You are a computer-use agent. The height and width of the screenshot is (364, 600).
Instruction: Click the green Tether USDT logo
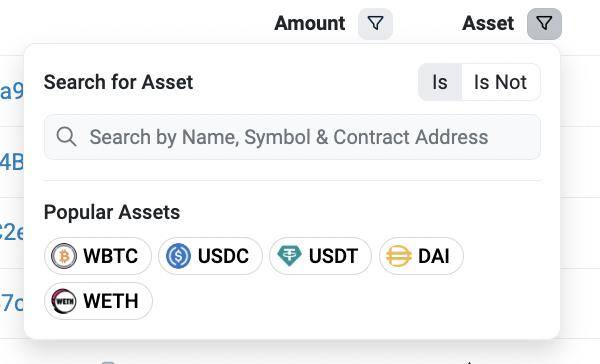point(289,256)
